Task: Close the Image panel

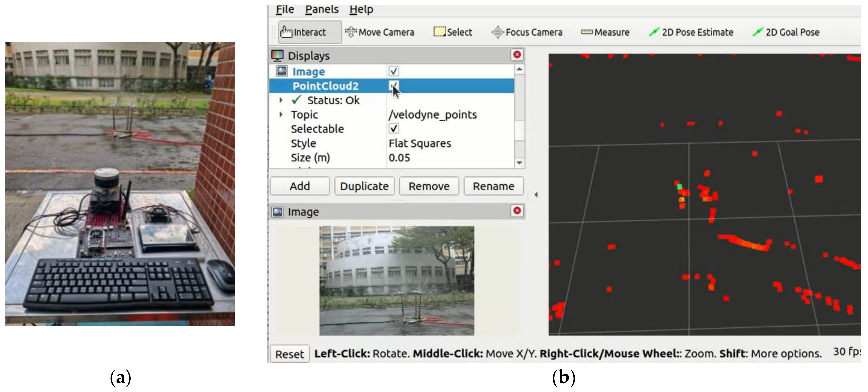Action: pos(517,211)
